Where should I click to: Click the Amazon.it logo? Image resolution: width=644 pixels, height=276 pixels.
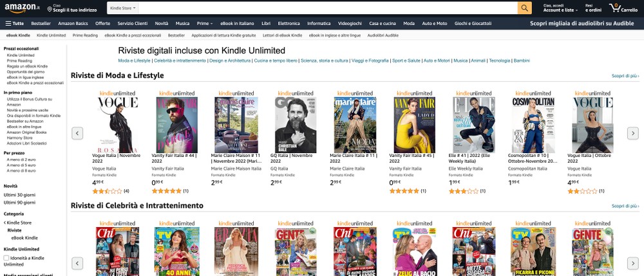22,7
